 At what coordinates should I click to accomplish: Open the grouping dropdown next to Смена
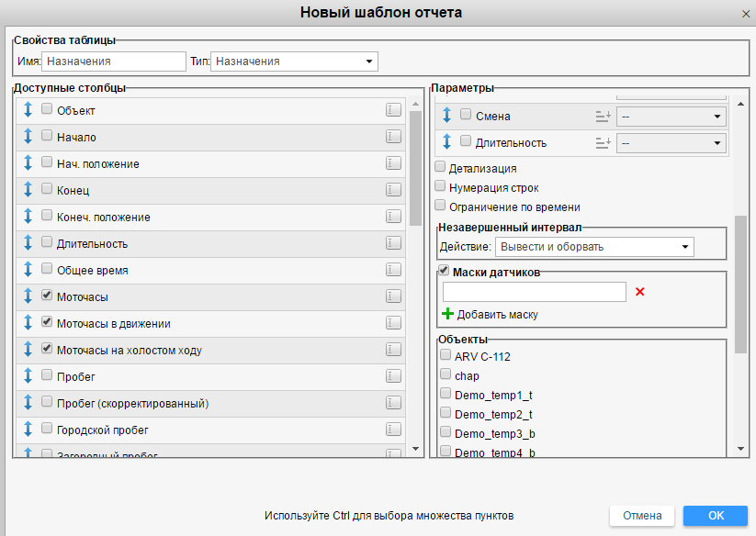(x=671, y=117)
